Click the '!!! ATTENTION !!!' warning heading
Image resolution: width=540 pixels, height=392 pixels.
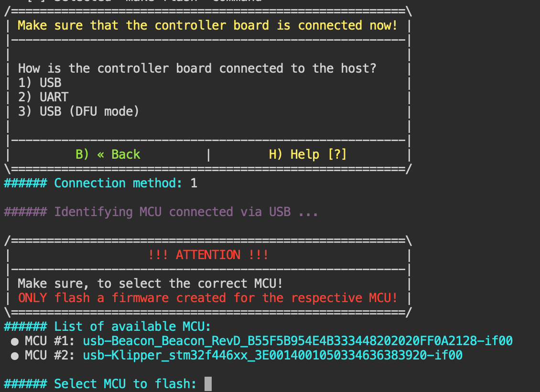coord(208,255)
